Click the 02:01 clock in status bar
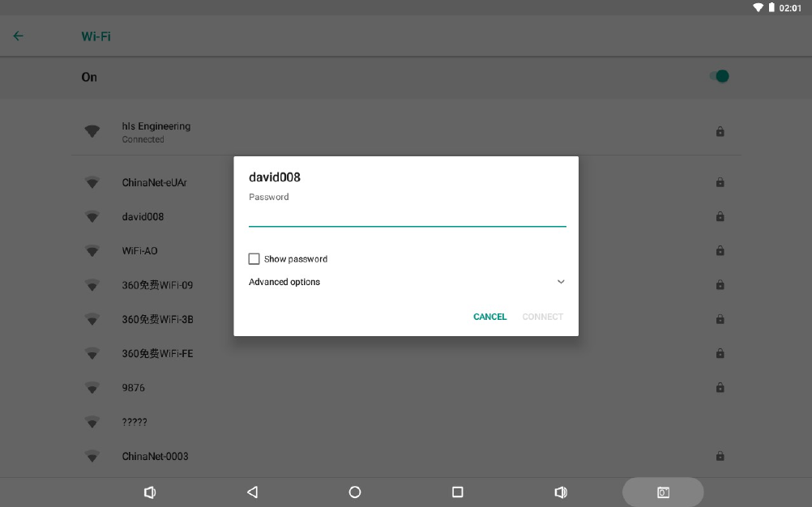 click(790, 8)
